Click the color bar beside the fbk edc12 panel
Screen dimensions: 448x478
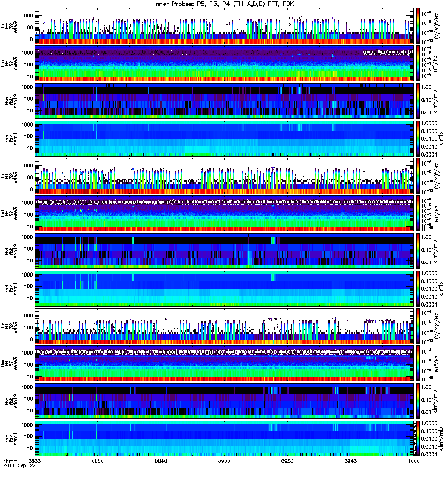[x=418, y=401]
